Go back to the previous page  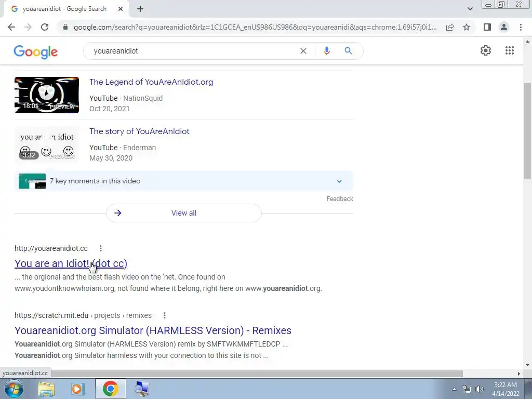11,27
